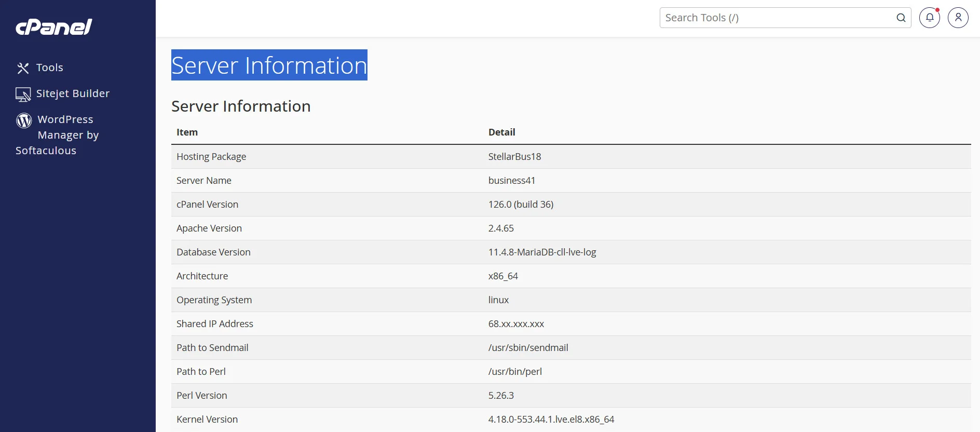
Task: Select the Apache version 2.4.65 value
Action: tap(501, 228)
